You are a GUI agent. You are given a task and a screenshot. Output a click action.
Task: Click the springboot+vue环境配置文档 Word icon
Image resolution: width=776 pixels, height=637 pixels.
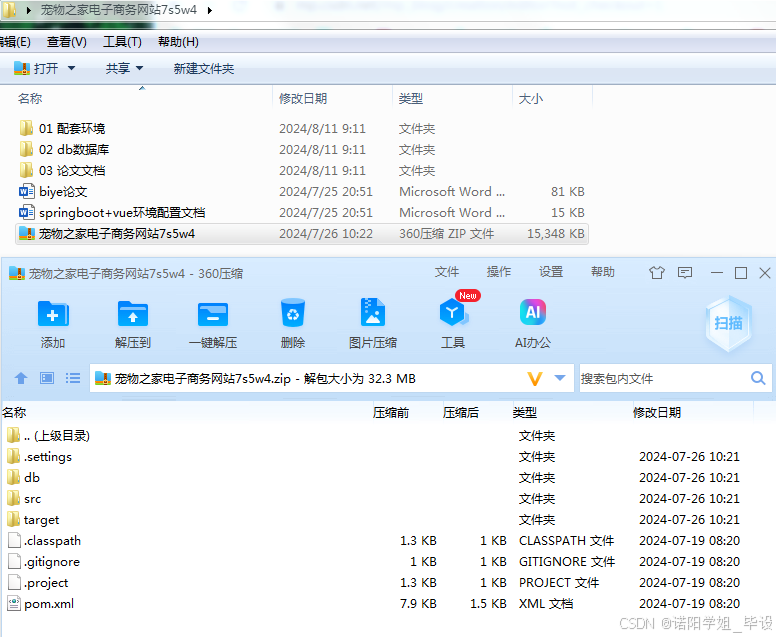pyautogui.click(x=26, y=212)
